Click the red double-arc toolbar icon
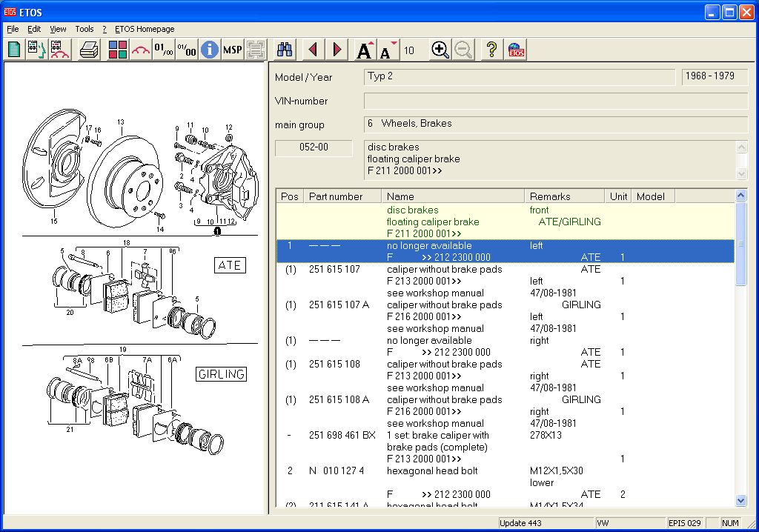Image resolution: width=759 pixels, height=532 pixels. pos(141,50)
